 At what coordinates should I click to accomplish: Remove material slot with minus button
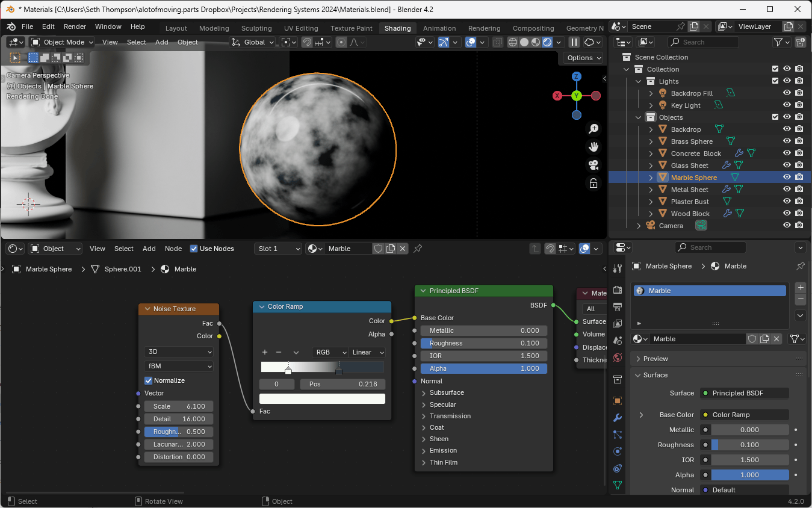[x=800, y=299]
